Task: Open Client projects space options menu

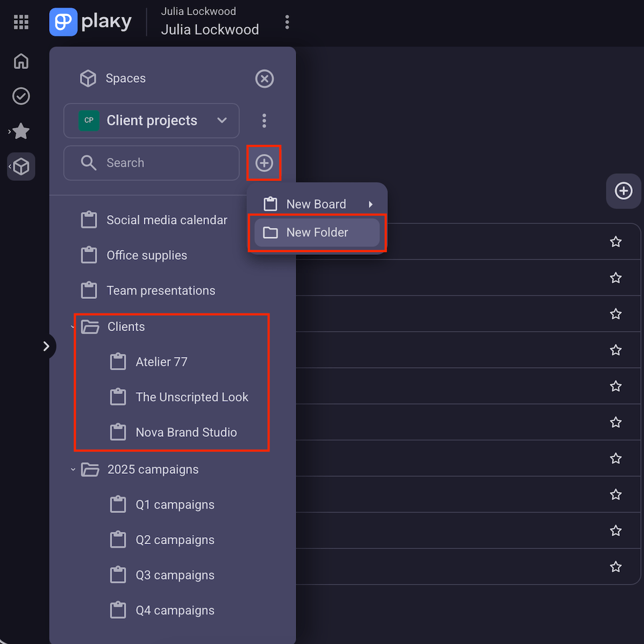Action: [x=264, y=121]
